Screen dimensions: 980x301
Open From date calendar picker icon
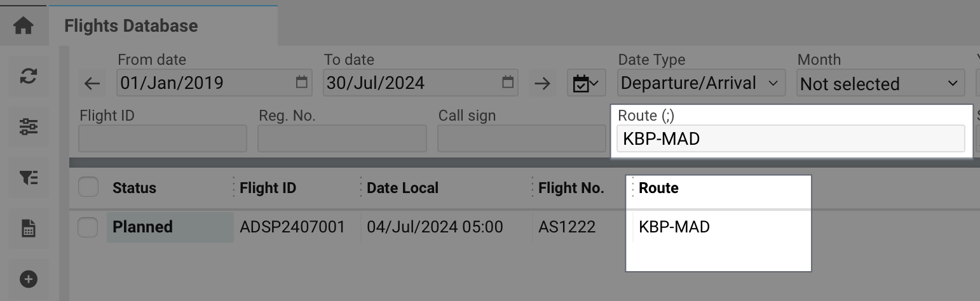tap(302, 82)
